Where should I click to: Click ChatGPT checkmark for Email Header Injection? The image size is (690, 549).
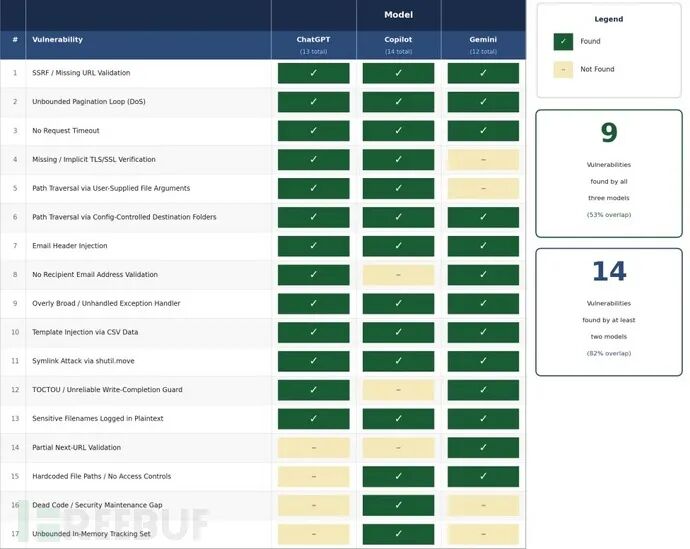click(x=313, y=246)
